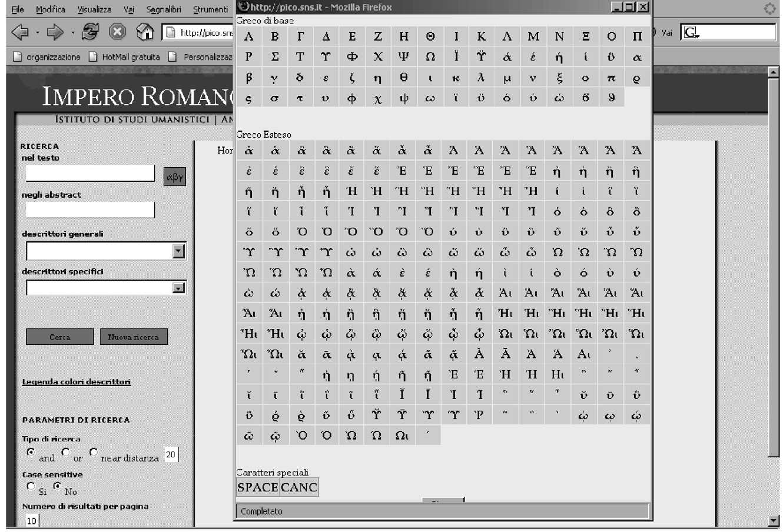Stop loading with the X stop icon
Image resolution: width=783 pixels, height=532 pixels.
pos(118,32)
